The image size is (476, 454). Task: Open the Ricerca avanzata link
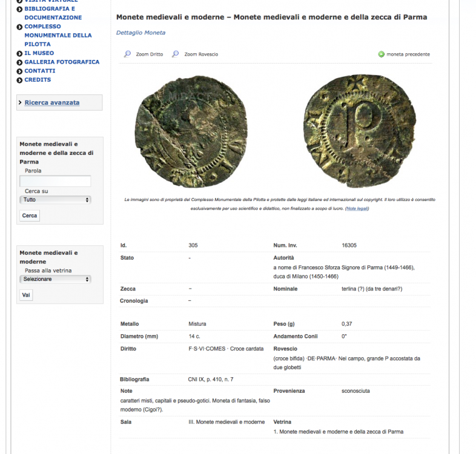tap(52, 102)
